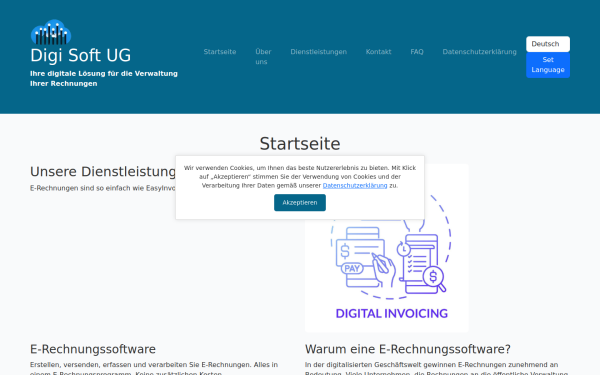Open the Startseite navigation link
Image resolution: width=600 pixels, height=375 pixels.
(220, 52)
